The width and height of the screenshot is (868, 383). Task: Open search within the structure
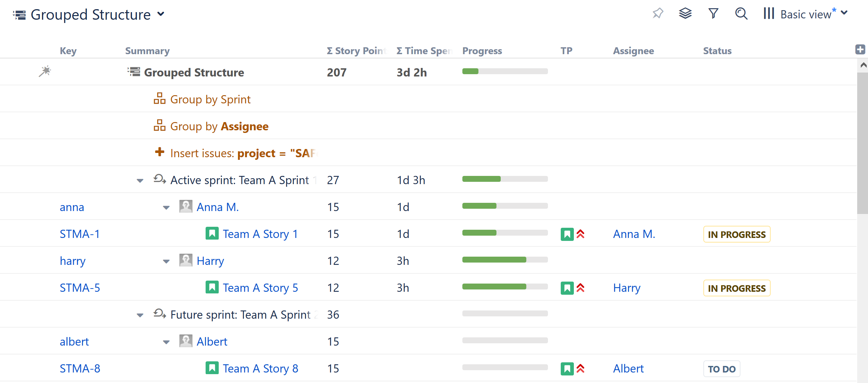pos(741,14)
